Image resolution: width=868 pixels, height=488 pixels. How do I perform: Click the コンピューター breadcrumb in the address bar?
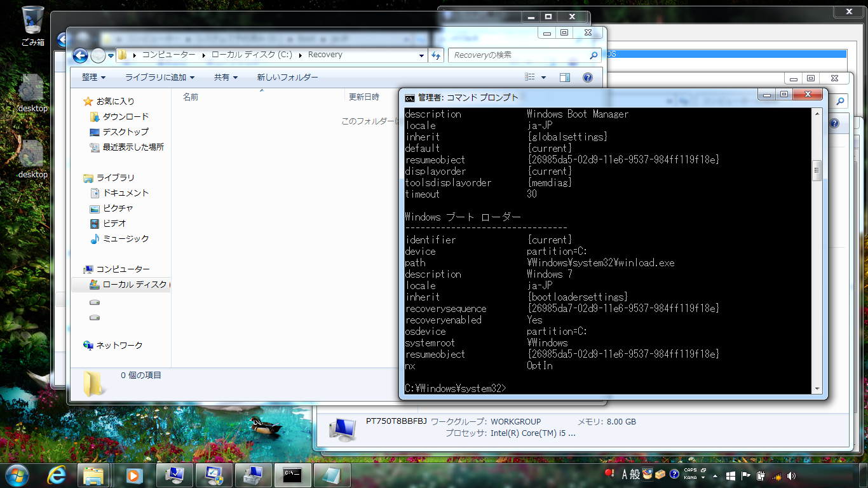[168, 55]
